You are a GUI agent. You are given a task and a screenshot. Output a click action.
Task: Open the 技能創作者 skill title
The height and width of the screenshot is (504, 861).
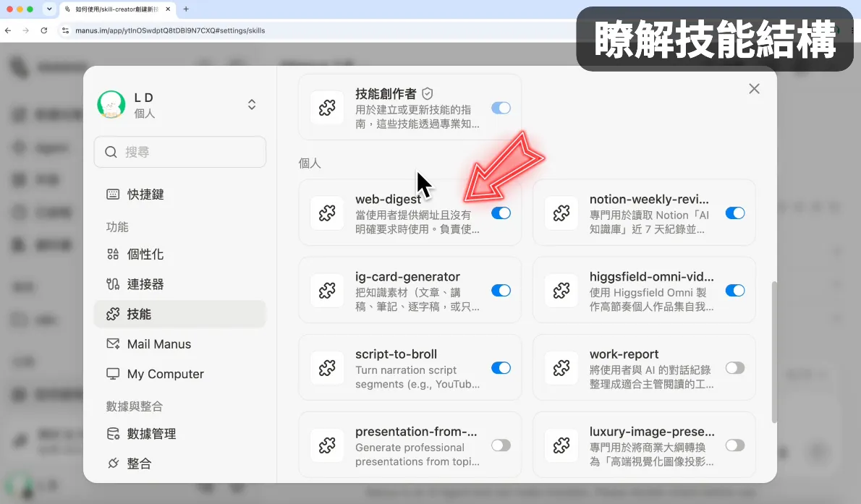click(386, 94)
